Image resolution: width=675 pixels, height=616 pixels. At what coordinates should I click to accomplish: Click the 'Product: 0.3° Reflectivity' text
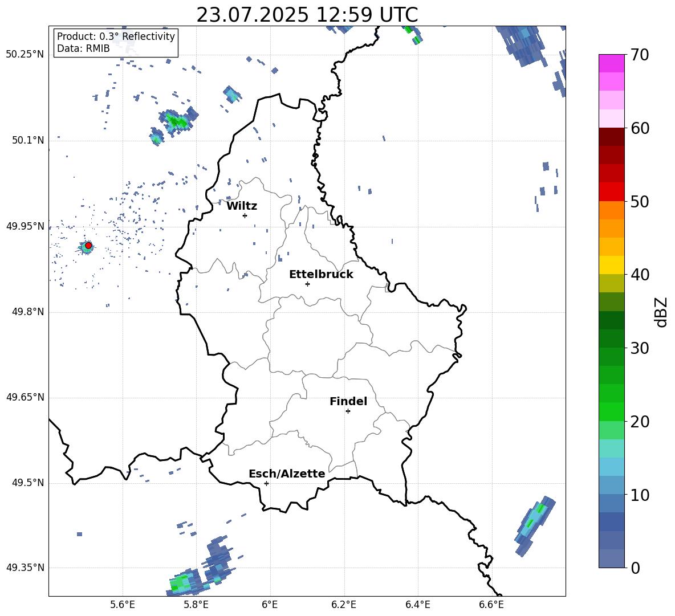click(x=116, y=36)
